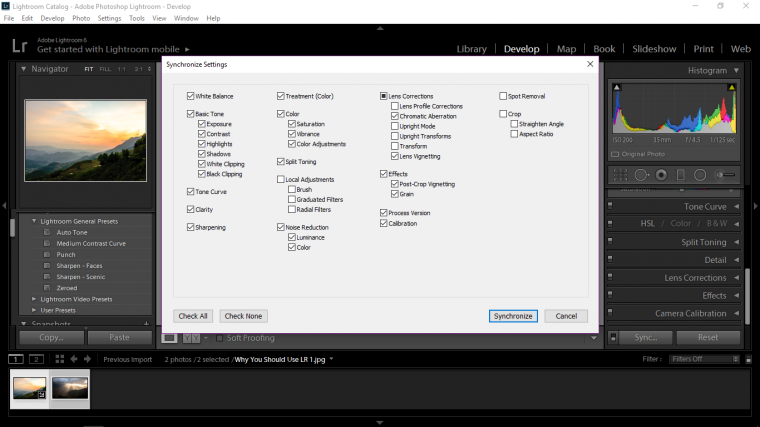Switch to the Print module
Image resolution: width=760 pixels, height=427 pixels.
[703, 49]
